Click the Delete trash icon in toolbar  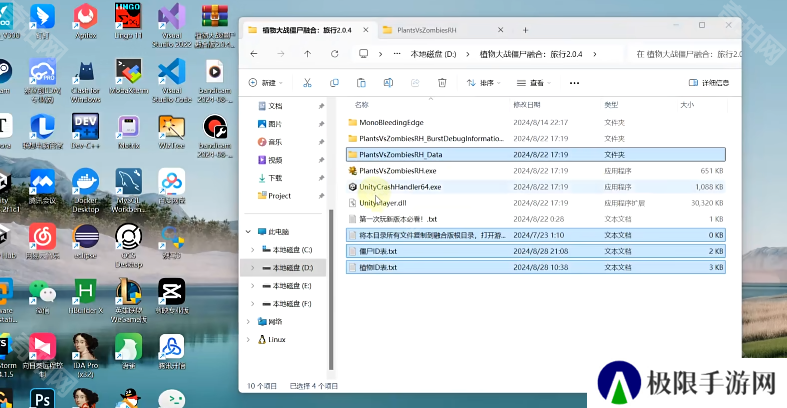point(442,83)
